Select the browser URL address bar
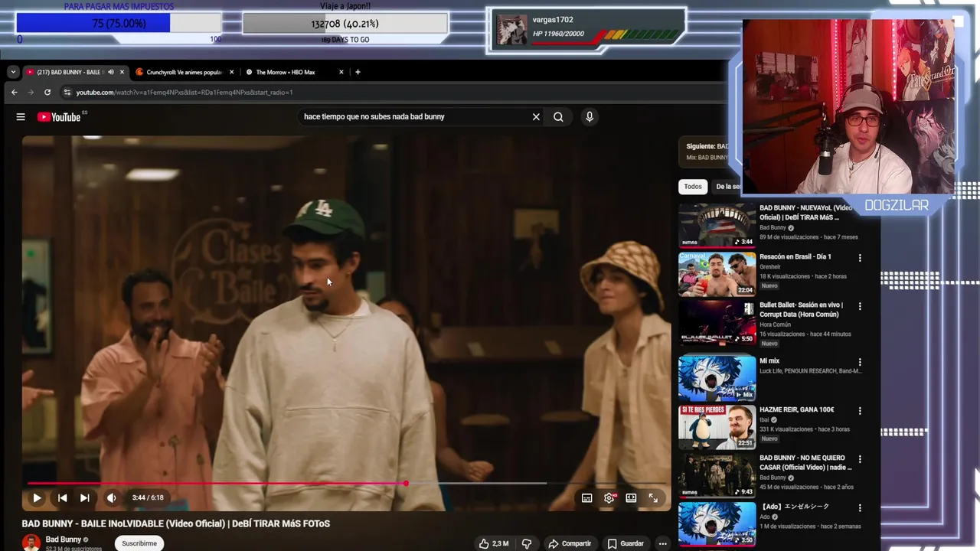 tap(390, 92)
